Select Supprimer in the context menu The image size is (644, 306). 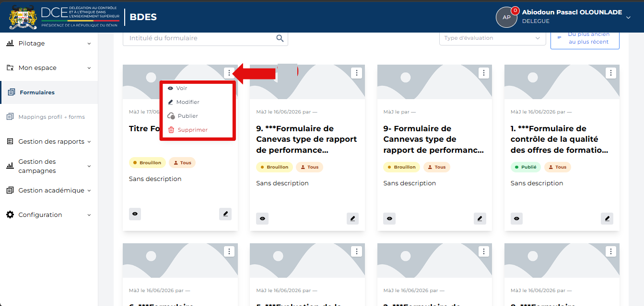[187, 130]
